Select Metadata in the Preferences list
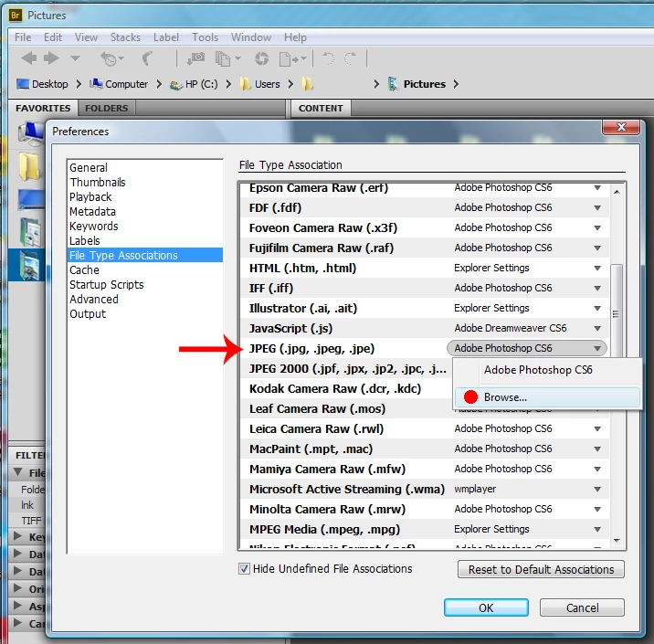Image resolution: width=654 pixels, height=644 pixels. 92,211
